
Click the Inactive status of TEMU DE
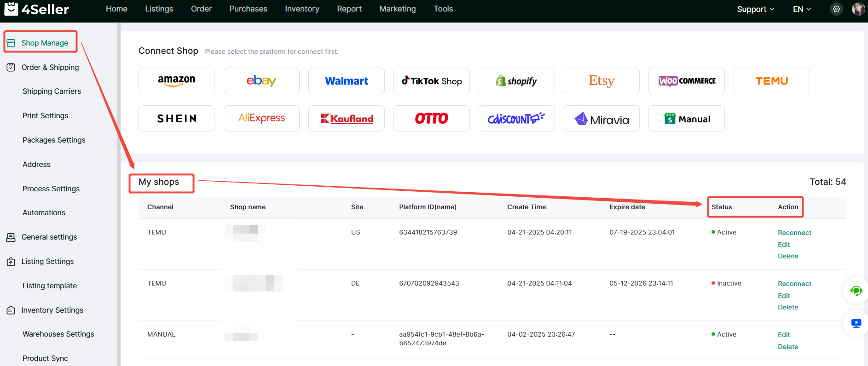click(726, 283)
